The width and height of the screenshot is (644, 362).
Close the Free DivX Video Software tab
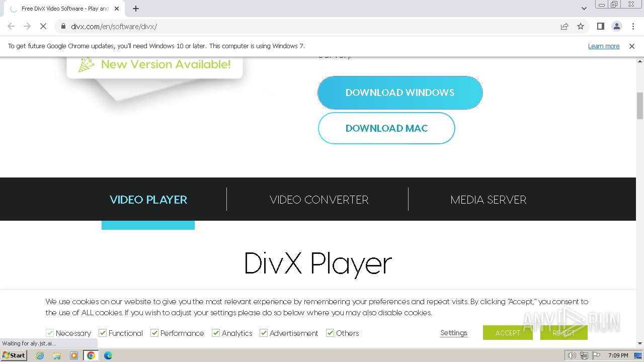click(117, 9)
